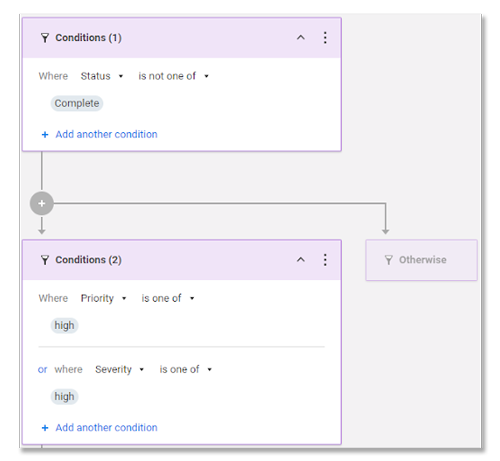Select the Otherwise branch box
This screenshot has height=461, width=500.
(421, 260)
